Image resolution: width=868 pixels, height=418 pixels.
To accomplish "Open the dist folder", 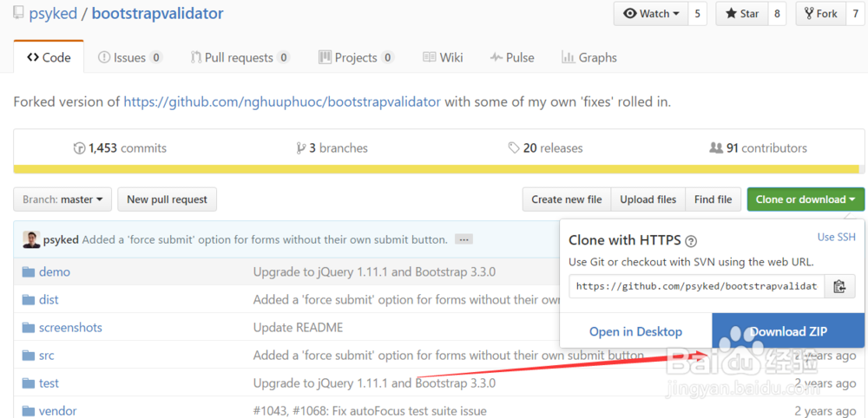I will (49, 300).
